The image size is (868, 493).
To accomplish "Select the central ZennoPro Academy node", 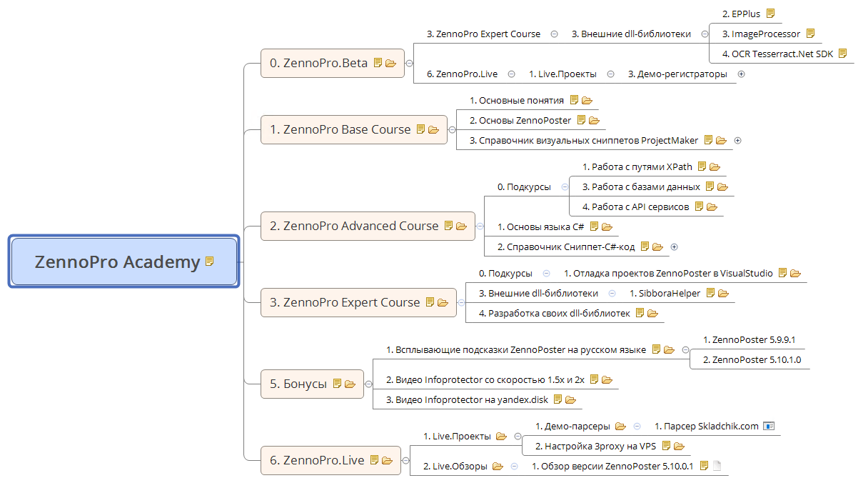I will click(117, 262).
